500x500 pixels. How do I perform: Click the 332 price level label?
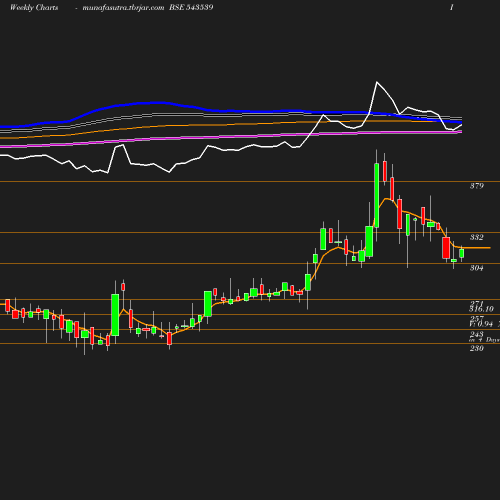(x=476, y=237)
